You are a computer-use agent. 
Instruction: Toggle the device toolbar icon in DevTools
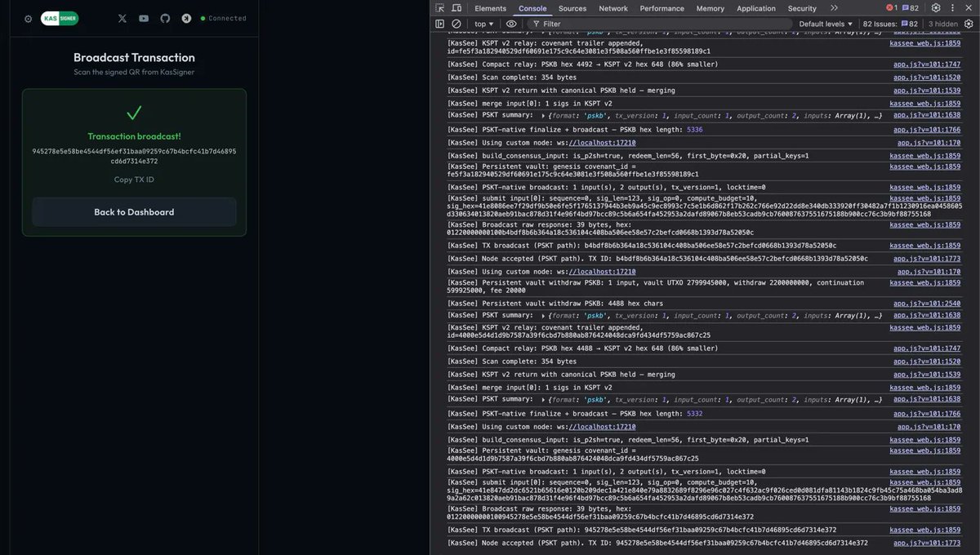pyautogui.click(x=457, y=8)
